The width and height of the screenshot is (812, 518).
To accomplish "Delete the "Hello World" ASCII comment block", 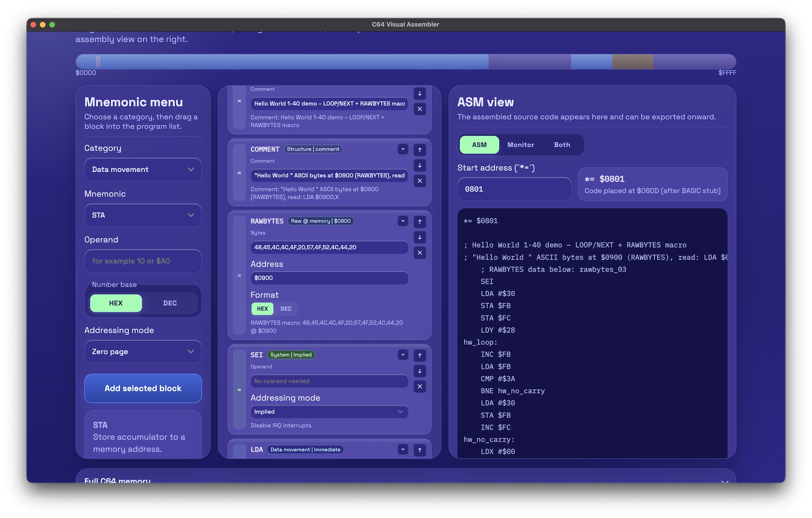I will click(x=420, y=181).
